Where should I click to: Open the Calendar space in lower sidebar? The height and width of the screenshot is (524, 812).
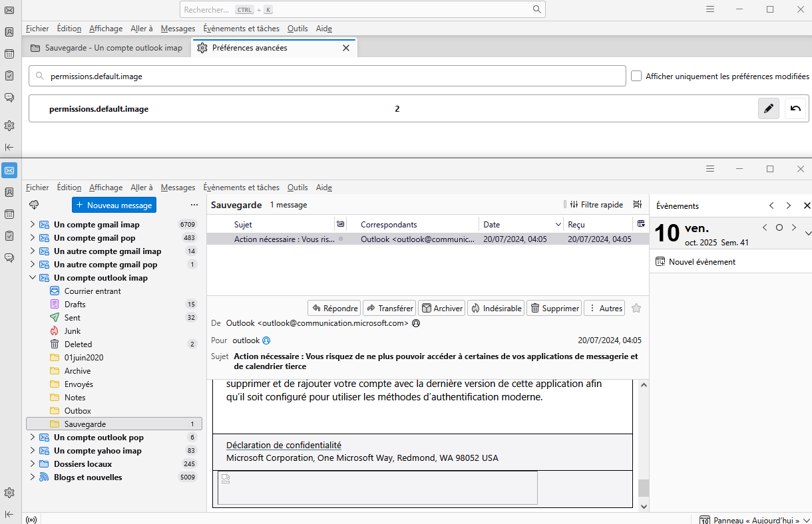click(9, 214)
